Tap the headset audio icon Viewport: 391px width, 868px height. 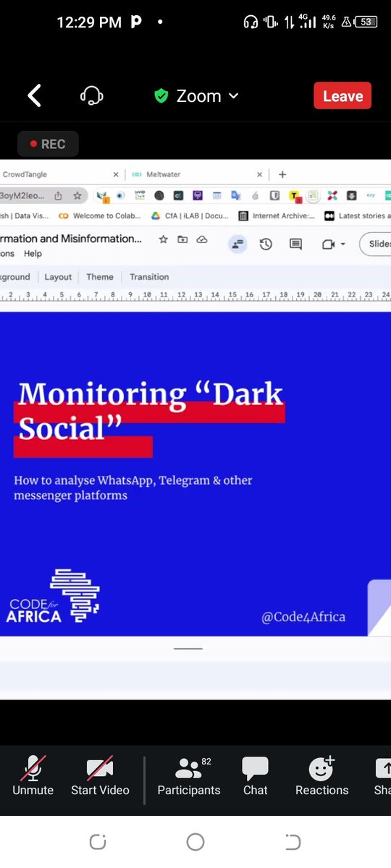92,96
